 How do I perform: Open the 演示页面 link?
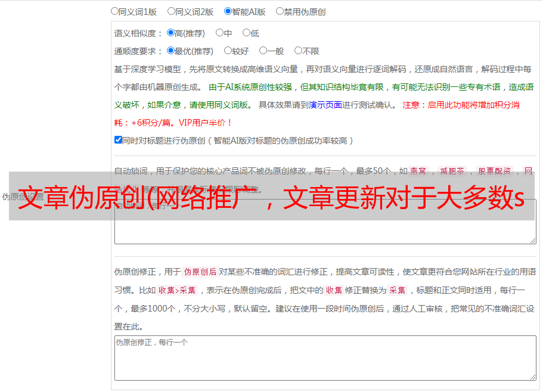(x=325, y=105)
